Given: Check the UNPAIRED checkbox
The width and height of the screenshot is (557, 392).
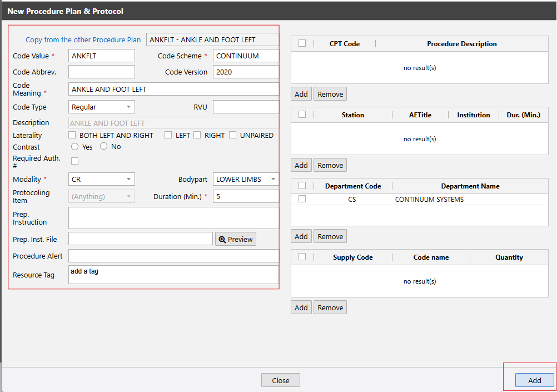Looking at the screenshot, I should 232,135.
